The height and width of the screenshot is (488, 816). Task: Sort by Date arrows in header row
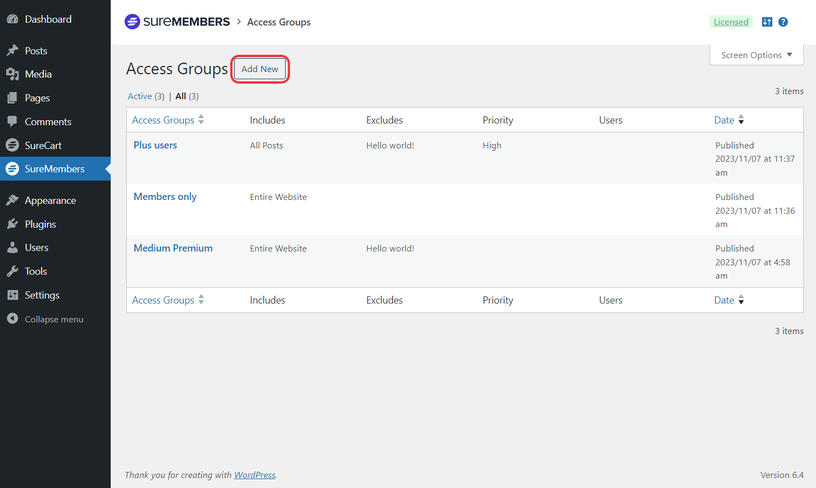click(x=741, y=120)
